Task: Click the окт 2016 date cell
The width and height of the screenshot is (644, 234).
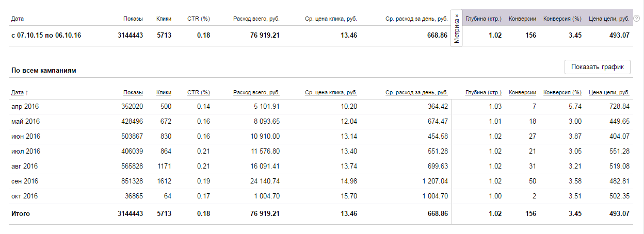Action: click(x=25, y=196)
